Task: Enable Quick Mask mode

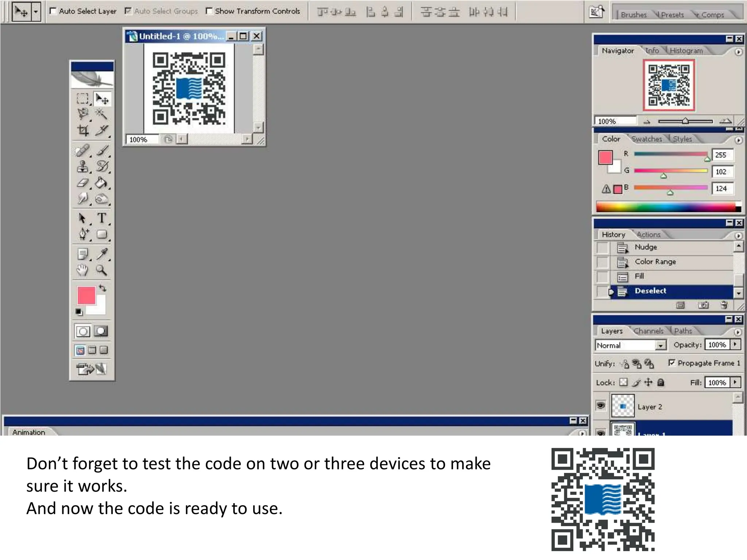Action: (x=101, y=331)
